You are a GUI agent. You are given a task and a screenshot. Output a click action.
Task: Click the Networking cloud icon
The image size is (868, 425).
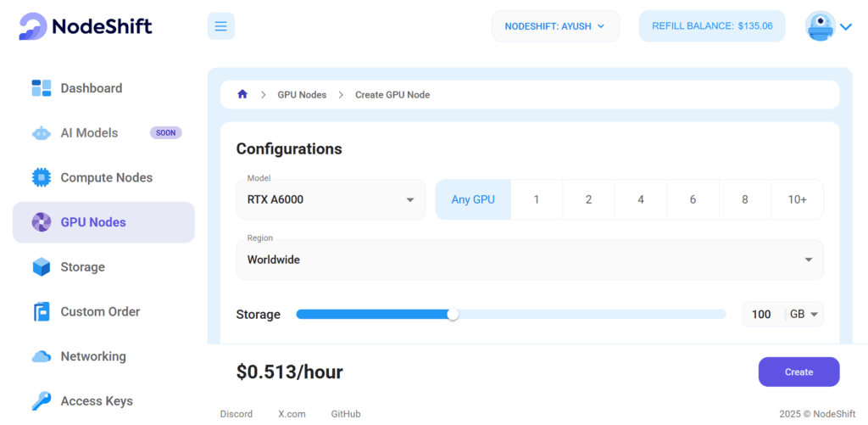42,356
